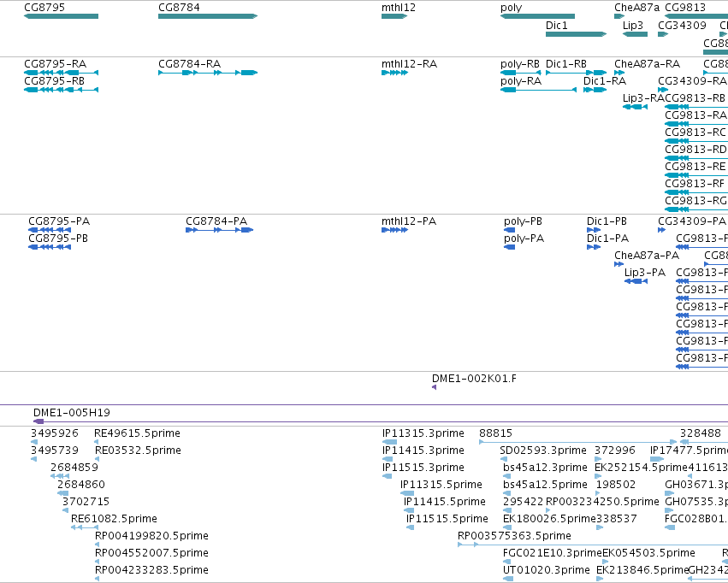Click the 2684859 EST label

[x=74, y=468]
